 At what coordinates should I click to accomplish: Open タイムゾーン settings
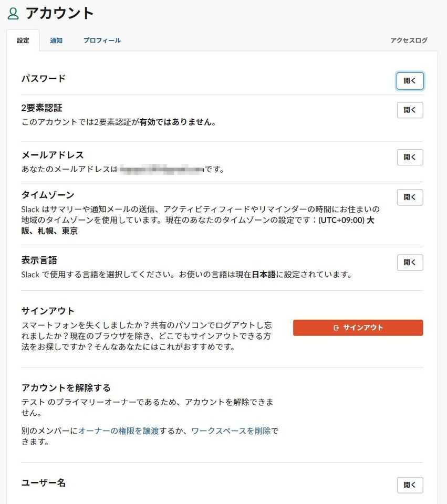tap(410, 197)
